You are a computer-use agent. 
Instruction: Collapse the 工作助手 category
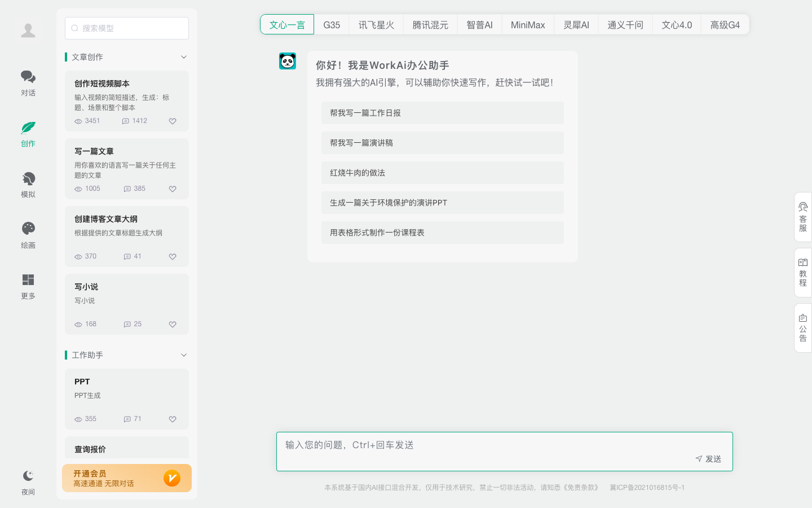click(x=183, y=355)
